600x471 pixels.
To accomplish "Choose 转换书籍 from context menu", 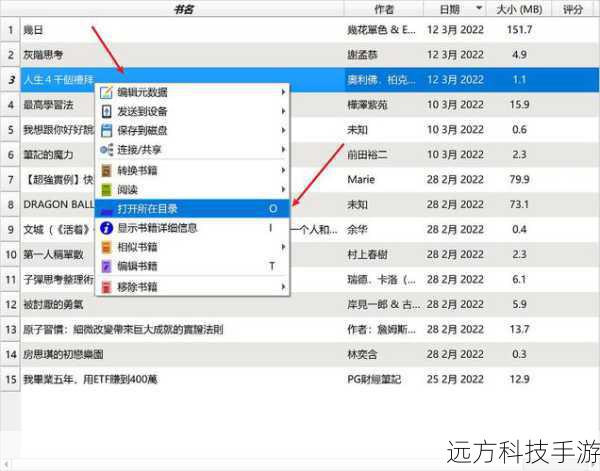I will point(192,170).
